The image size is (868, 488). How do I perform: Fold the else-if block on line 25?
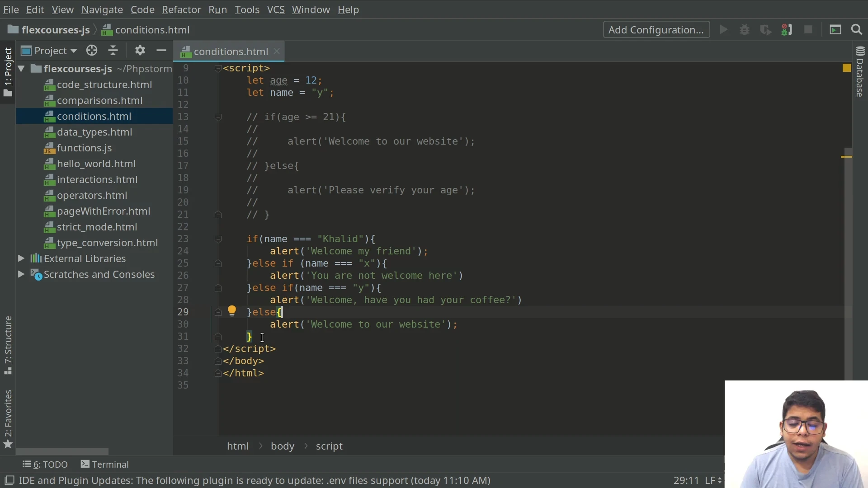click(218, 263)
